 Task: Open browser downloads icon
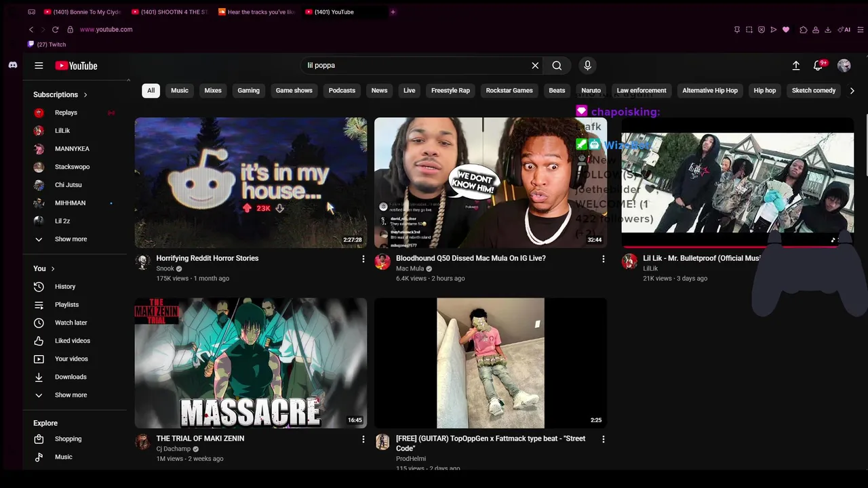point(828,30)
